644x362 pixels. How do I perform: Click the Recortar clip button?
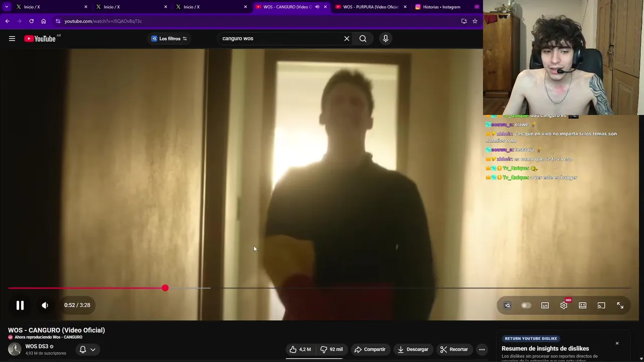[x=454, y=349]
